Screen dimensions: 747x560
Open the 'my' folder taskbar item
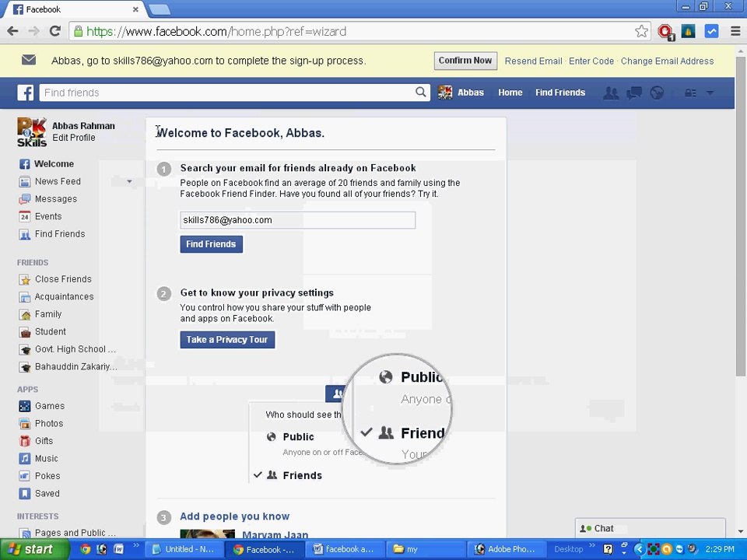click(426, 550)
